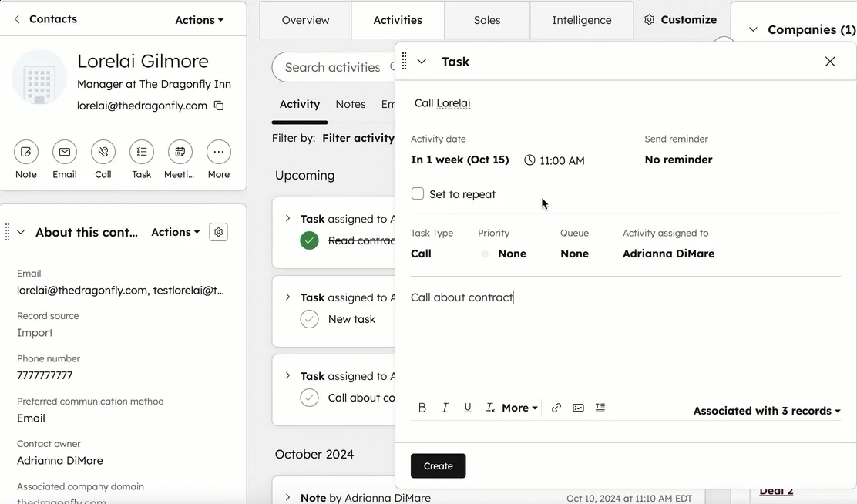The width and height of the screenshot is (857, 504).
Task: Click the Record source Import value
Action: (x=35, y=333)
